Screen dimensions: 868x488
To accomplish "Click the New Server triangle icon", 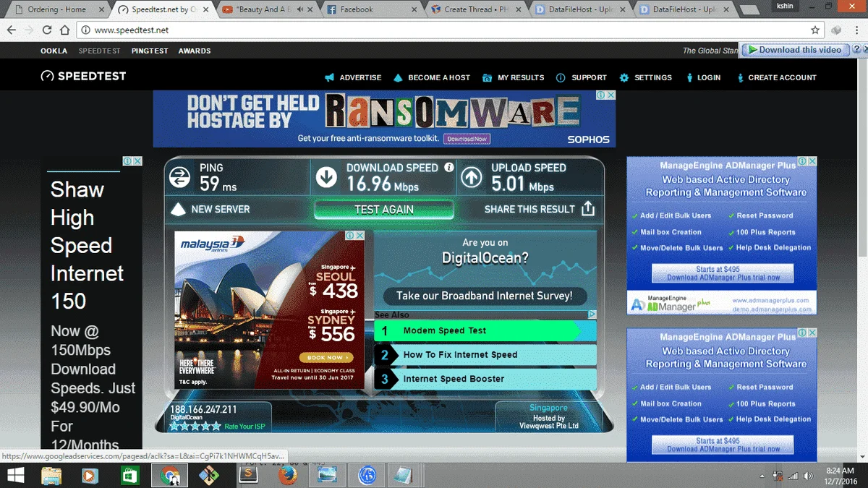I will [x=178, y=210].
